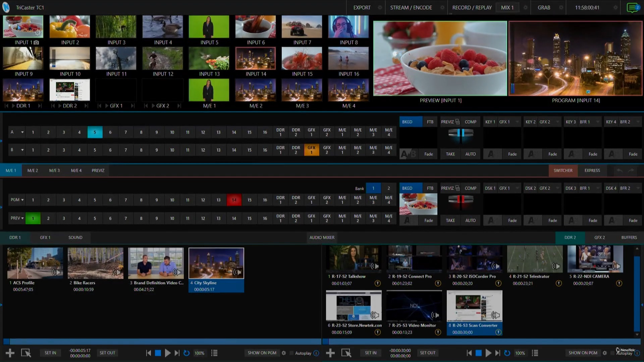
Task: Click the undo arrow next to Express
Action: tap(619, 171)
